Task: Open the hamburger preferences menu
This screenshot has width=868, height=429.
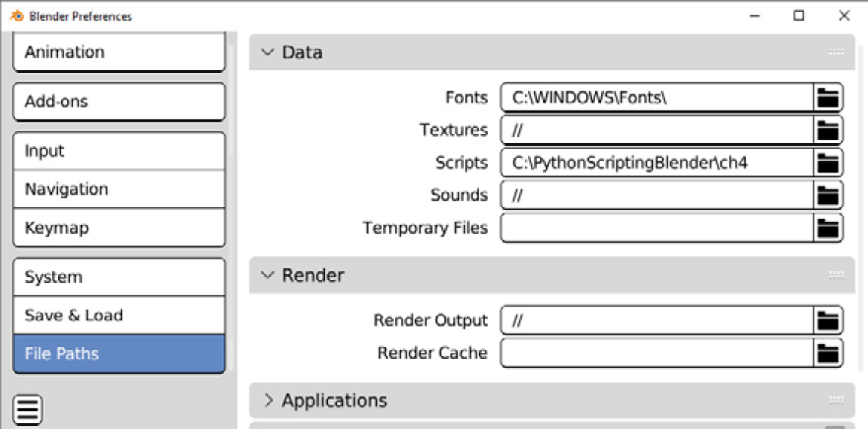Action: coord(28,409)
